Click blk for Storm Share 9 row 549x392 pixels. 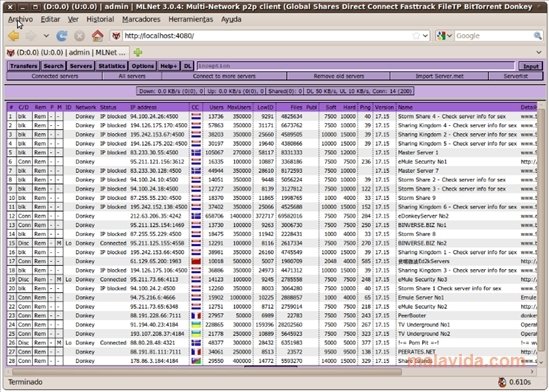click(x=22, y=198)
